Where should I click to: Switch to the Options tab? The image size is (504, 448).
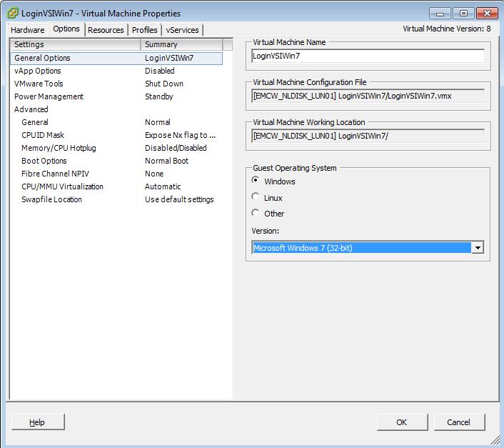pos(66,29)
